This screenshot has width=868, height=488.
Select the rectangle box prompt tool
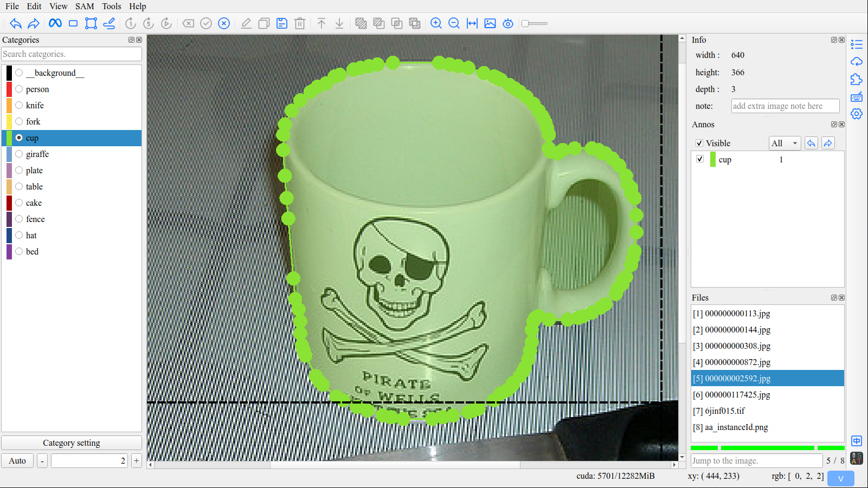[73, 23]
